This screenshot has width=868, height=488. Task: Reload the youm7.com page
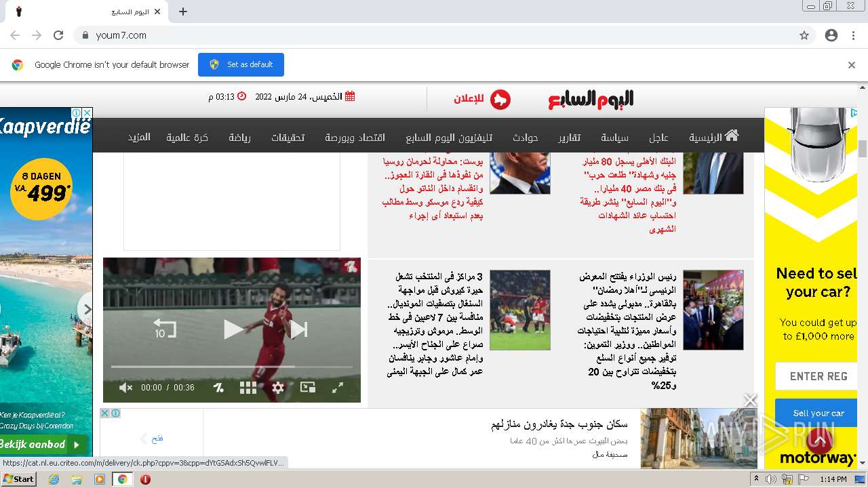[58, 35]
